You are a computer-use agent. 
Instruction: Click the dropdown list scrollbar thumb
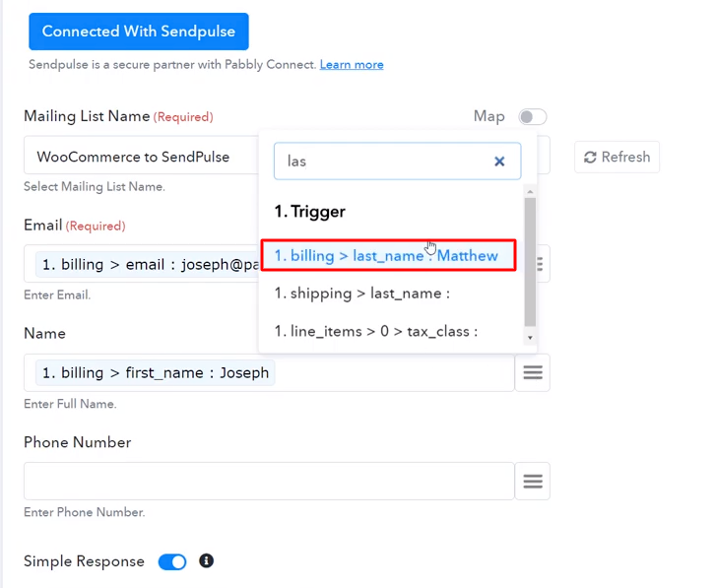tap(530, 262)
